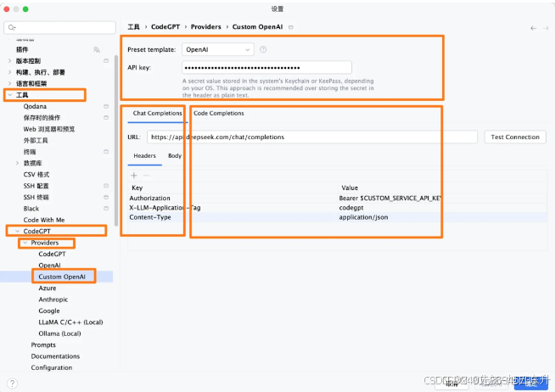Open the Black settings page

click(31, 209)
